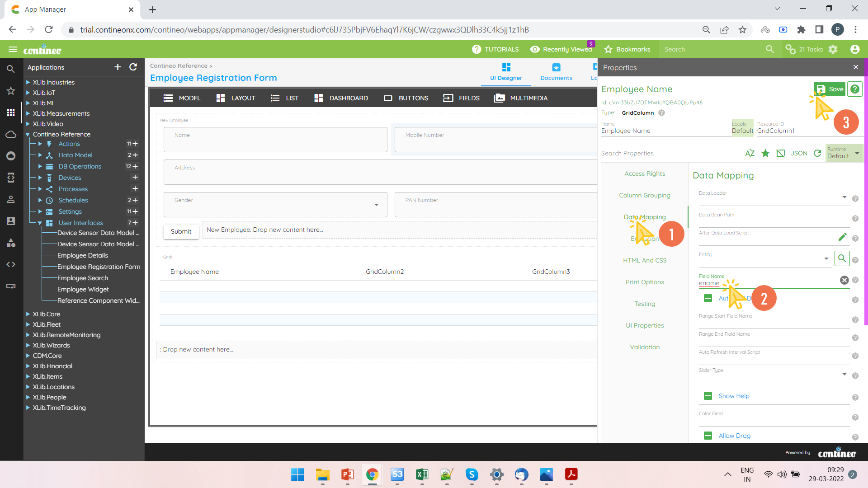Clear the Field Name value with the X icon

[844, 280]
